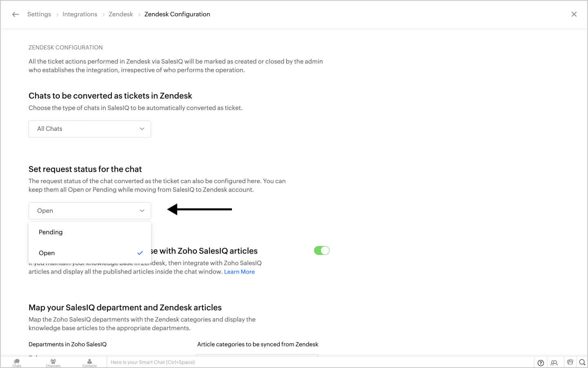Open the Channels icon in bottom bar

click(53, 362)
